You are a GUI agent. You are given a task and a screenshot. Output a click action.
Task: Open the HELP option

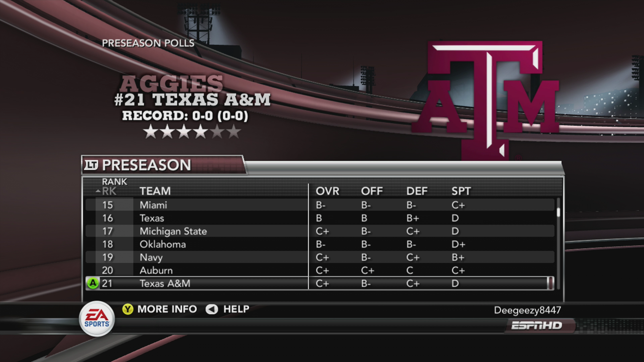tap(236, 309)
